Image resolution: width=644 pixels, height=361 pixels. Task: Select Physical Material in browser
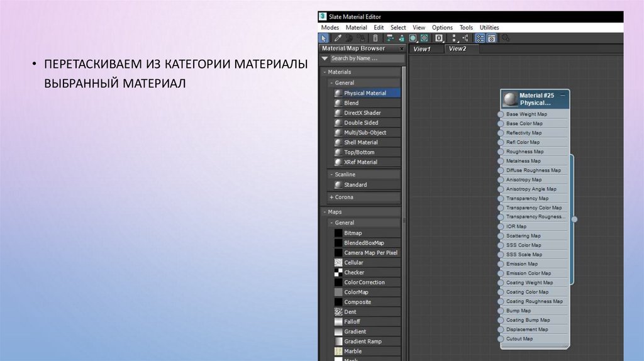pos(367,93)
